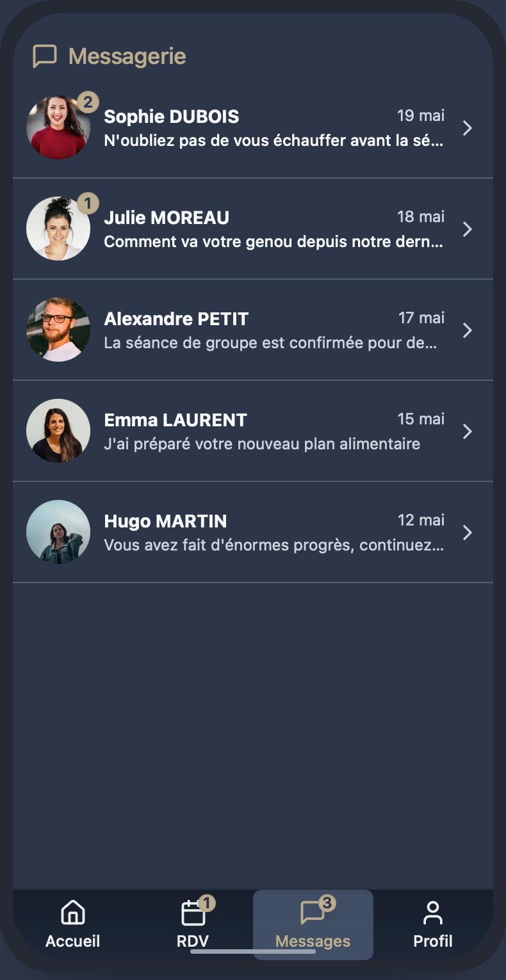
Task: Click chevron next to Alexandre PETIT
Action: click(468, 330)
